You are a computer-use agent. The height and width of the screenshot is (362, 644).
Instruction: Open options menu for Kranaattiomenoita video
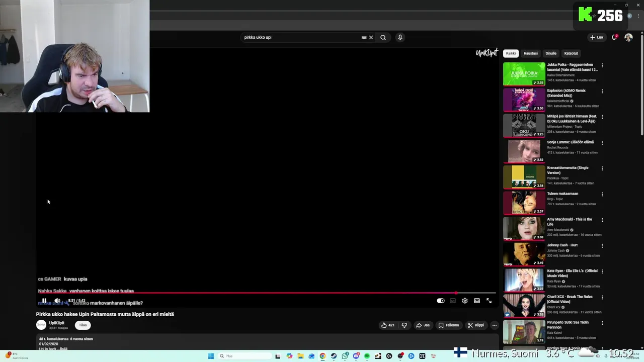(x=602, y=168)
